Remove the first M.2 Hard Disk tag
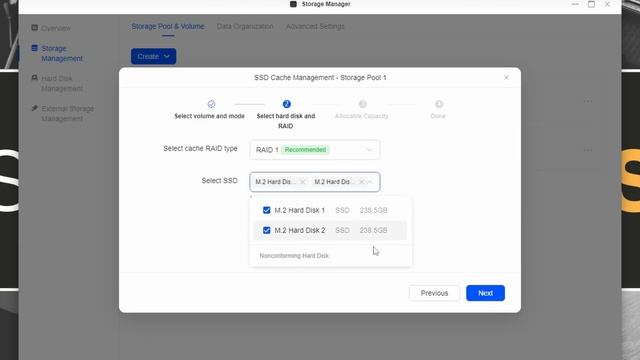 [x=302, y=182]
